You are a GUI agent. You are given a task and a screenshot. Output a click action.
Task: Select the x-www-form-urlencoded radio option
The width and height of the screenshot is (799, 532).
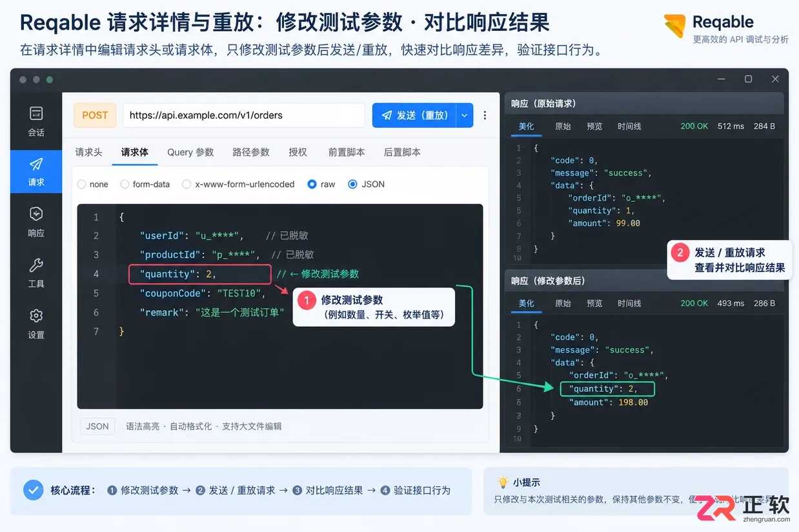pos(187,184)
